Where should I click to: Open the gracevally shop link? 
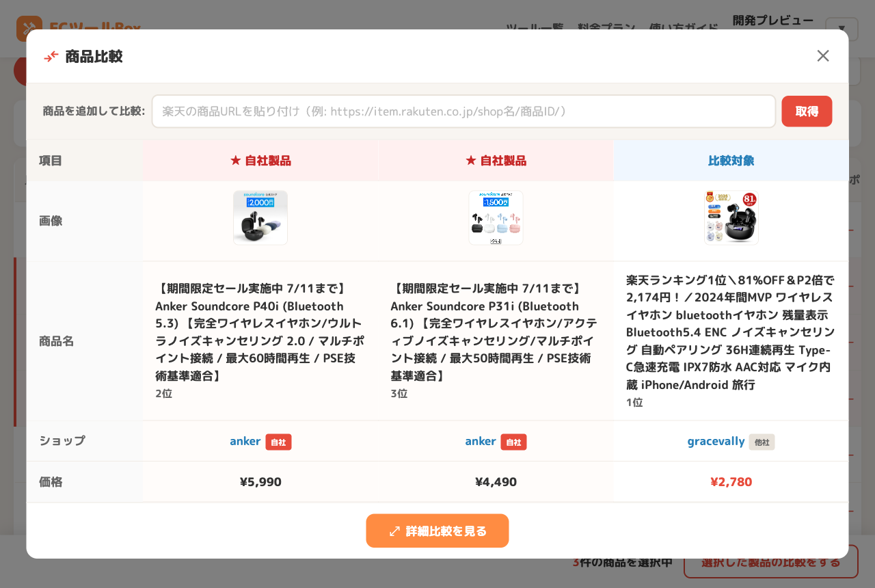pos(716,441)
